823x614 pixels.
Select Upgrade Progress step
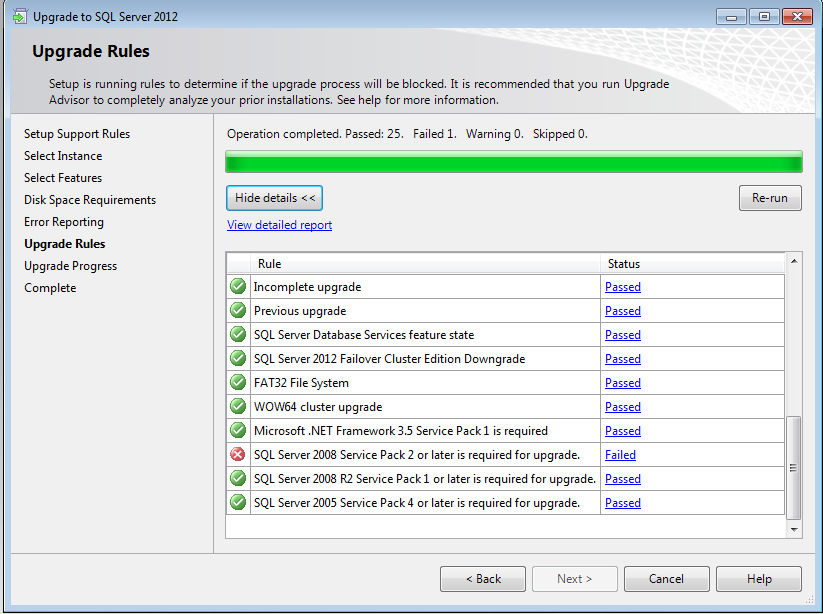pyautogui.click(x=70, y=266)
